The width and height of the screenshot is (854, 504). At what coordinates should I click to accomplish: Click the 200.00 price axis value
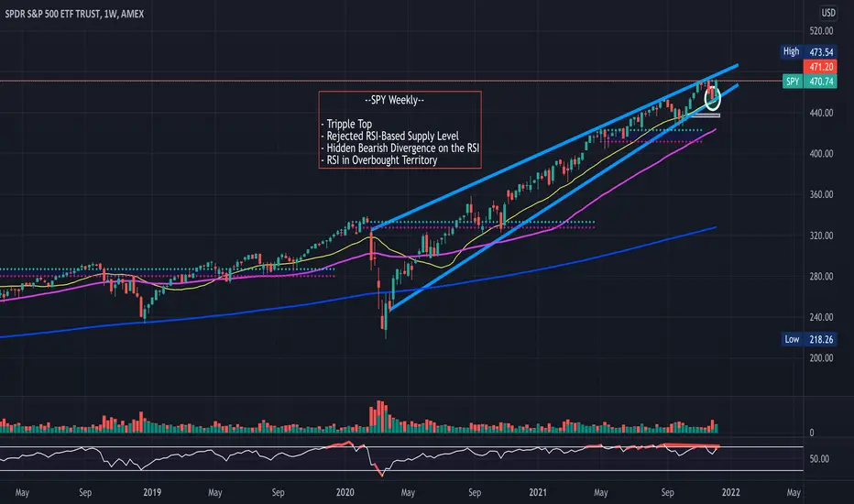[x=821, y=358]
